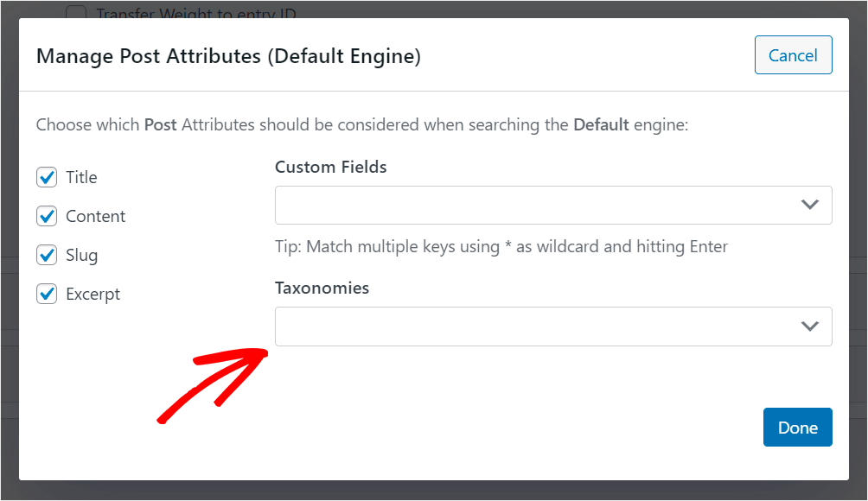Uncheck the Title checkbox
This screenshot has width=868, height=501.
47,177
